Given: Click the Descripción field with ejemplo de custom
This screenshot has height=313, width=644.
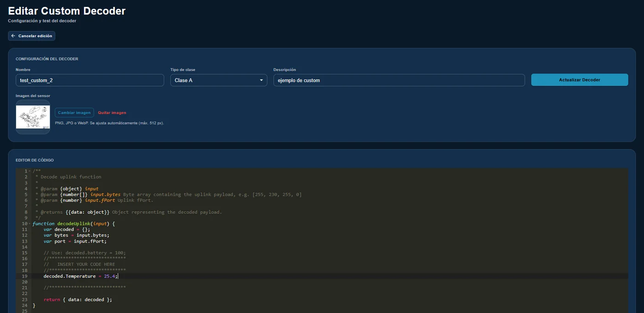Looking at the screenshot, I should coord(399,80).
